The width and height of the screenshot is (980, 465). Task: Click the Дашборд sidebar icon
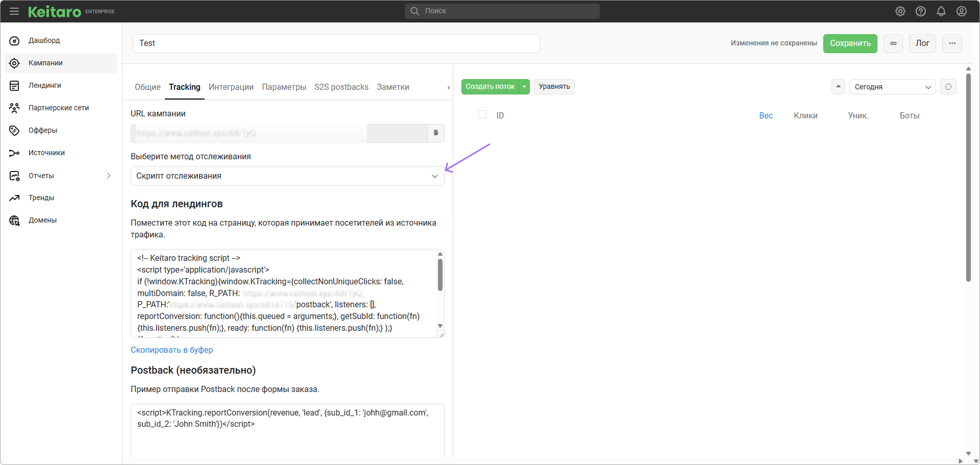point(14,41)
